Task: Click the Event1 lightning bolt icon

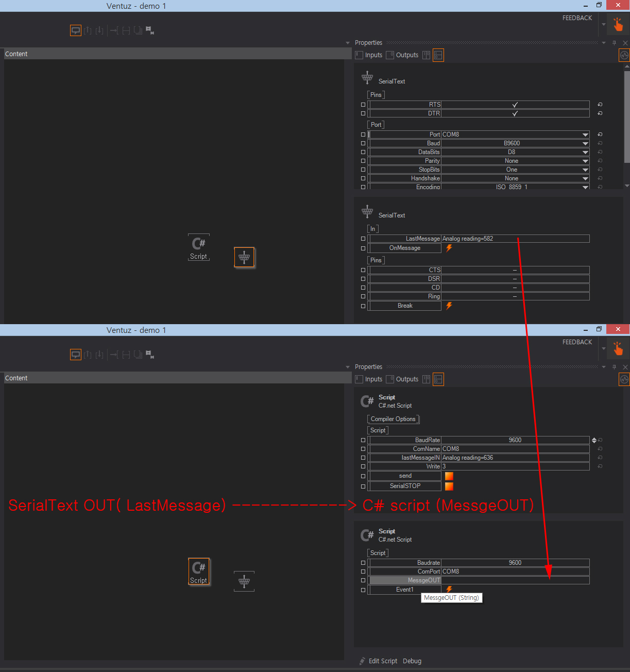Action: [449, 589]
